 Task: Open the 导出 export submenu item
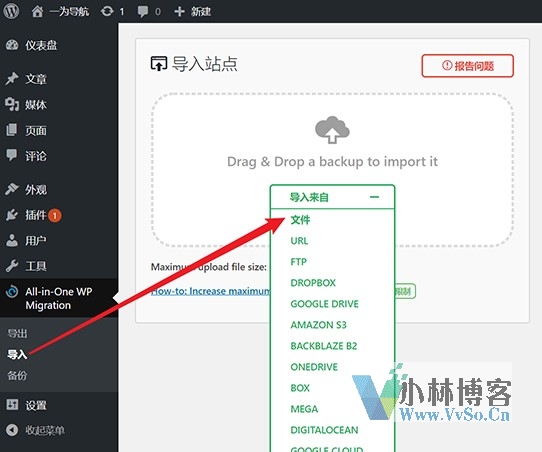click(17, 333)
